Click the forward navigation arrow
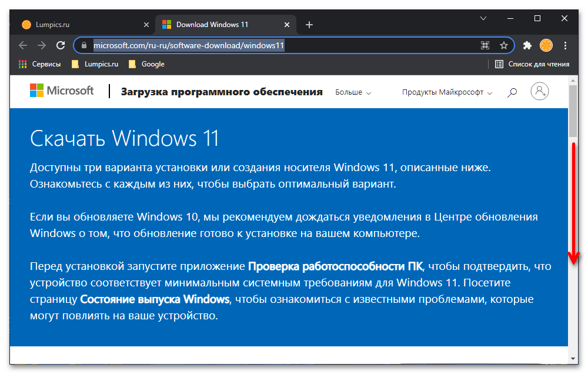This screenshot has width=588, height=374. click(x=41, y=45)
